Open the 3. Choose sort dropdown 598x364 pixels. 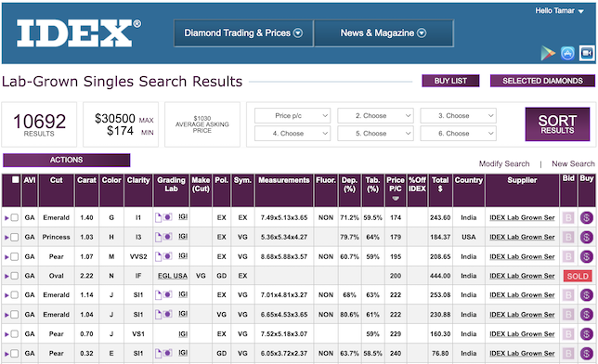(458, 116)
